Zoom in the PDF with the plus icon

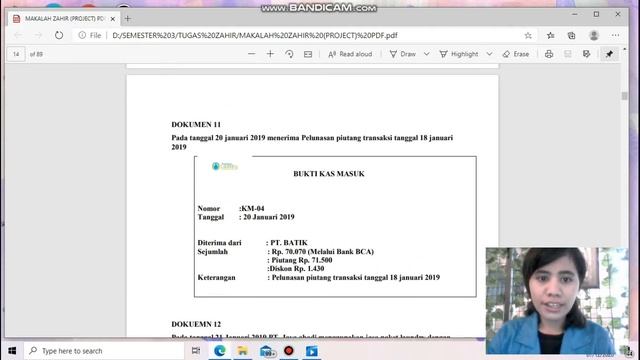coord(270,54)
